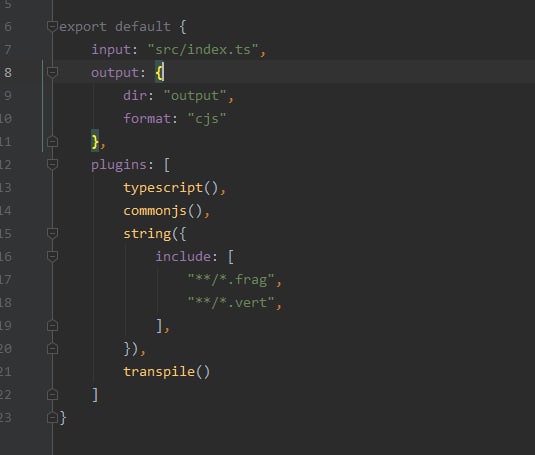This screenshot has height=455, width=535.
Task: Collapse the plugins array fold marker
Action: pyautogui.click(x=52, y=164)
